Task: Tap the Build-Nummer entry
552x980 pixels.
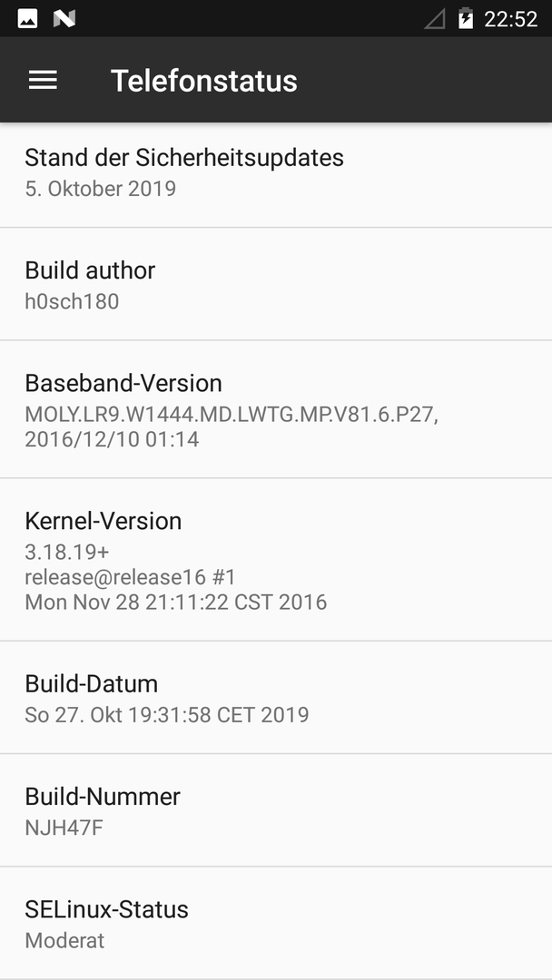Action: pyautogui.click(x=276, y=810)
